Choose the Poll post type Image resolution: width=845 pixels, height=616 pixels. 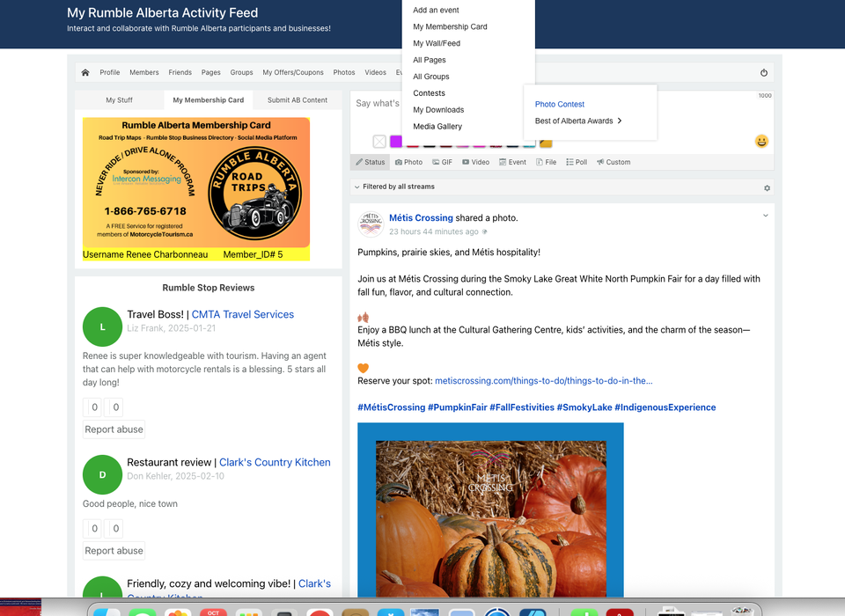[x=577, y=163]
